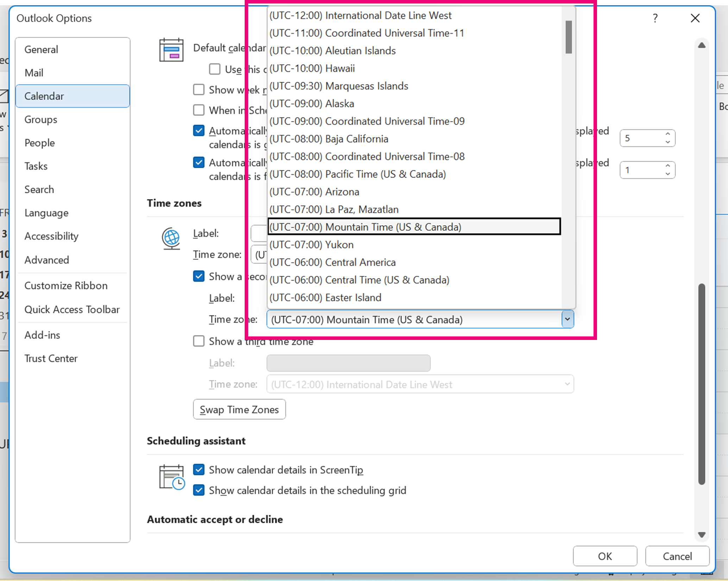Viewport: 728px width, 581px height.
Task: Click down arrow on the 1 spinner
Action: click(667, 174)
